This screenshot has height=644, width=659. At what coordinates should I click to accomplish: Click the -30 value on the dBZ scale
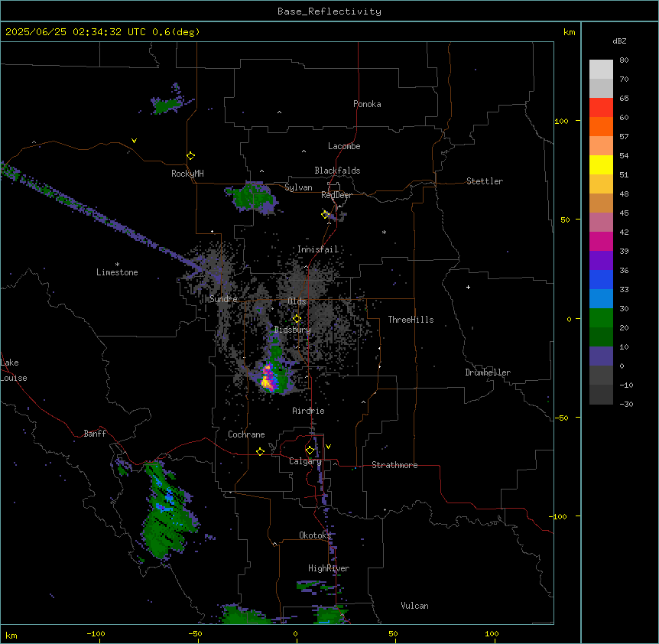(x=626, y=404)
